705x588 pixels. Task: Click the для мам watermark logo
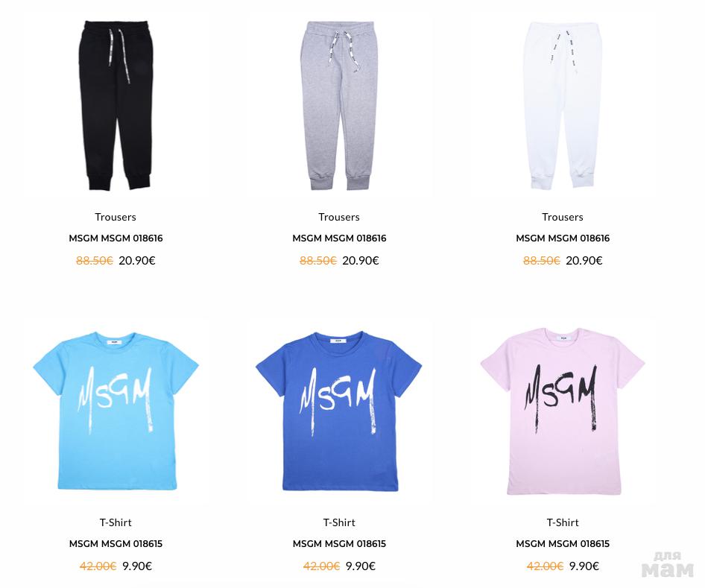click(668, 565)
